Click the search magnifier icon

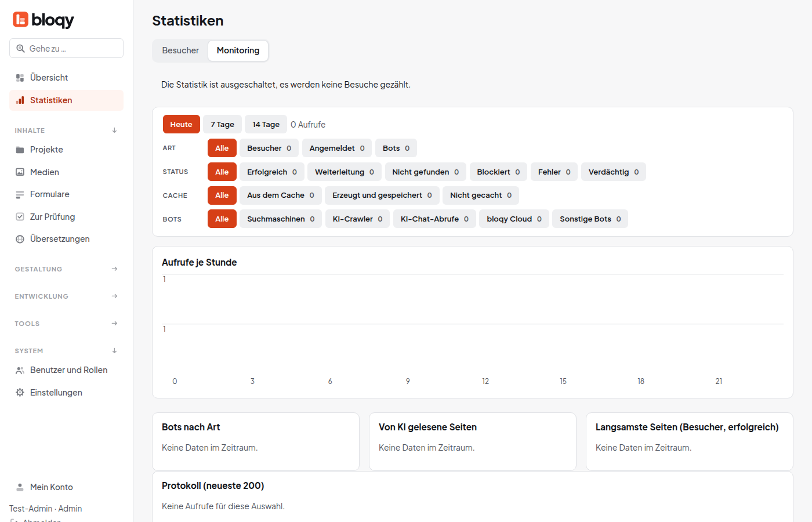(x=20, y=49)
